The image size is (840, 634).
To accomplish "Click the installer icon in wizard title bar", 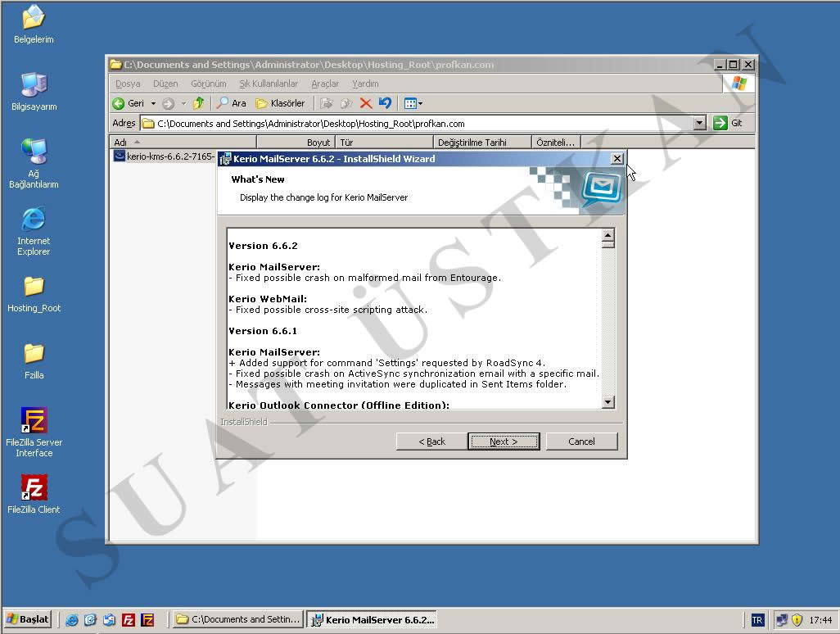I will [x=225, y=159].
